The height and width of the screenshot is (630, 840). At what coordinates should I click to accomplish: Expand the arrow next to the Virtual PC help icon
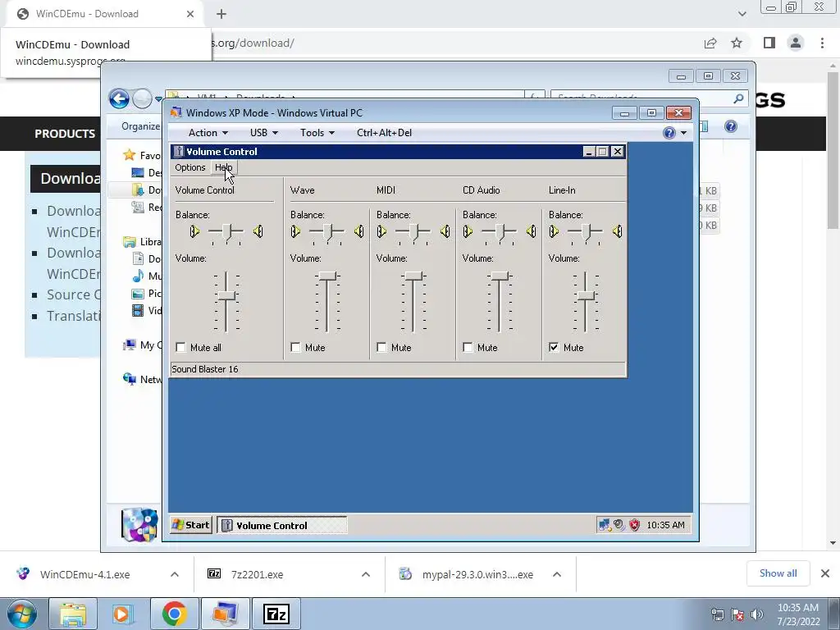coord(683,134)
